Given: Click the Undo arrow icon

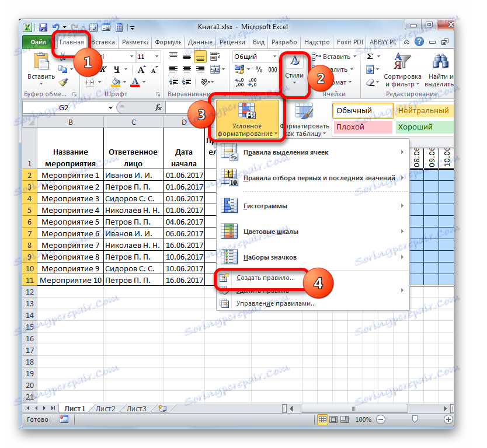Looking at the screenshot, I should 56,27.
